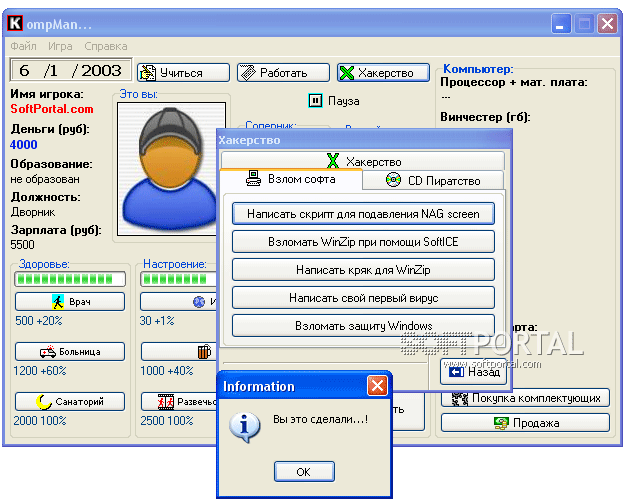Click the Настроение mood progress bar
This screenshot has height=502, width=628.
pos(178,279)
